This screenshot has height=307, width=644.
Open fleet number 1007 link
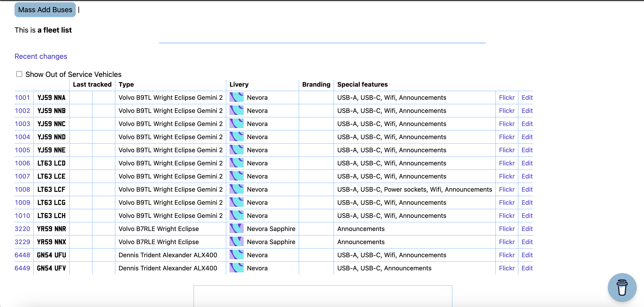(22, 176)
